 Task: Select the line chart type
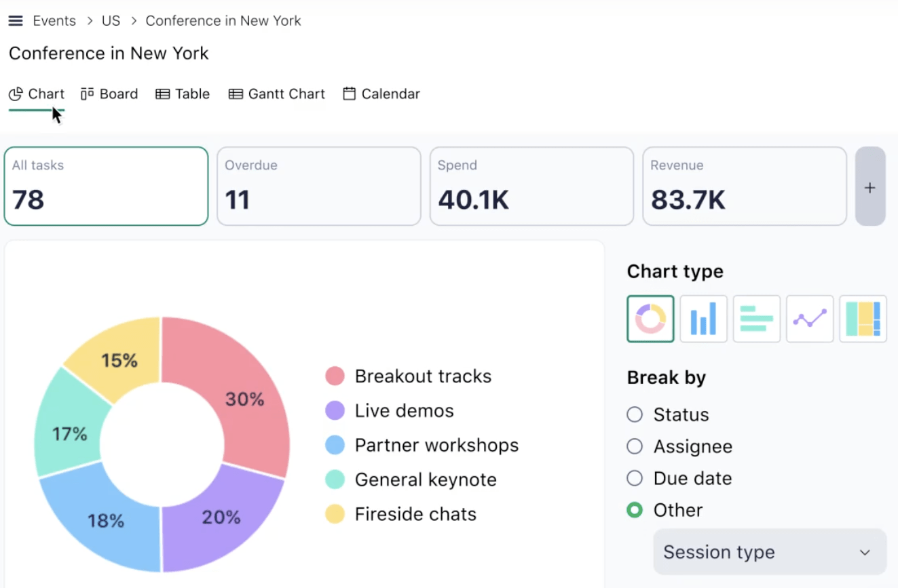click(810, 319)
